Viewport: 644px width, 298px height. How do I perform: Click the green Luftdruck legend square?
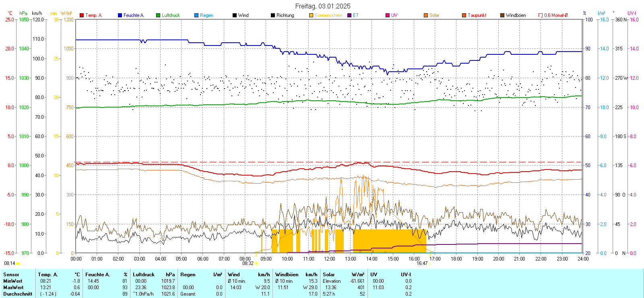[x=158, y=15]
